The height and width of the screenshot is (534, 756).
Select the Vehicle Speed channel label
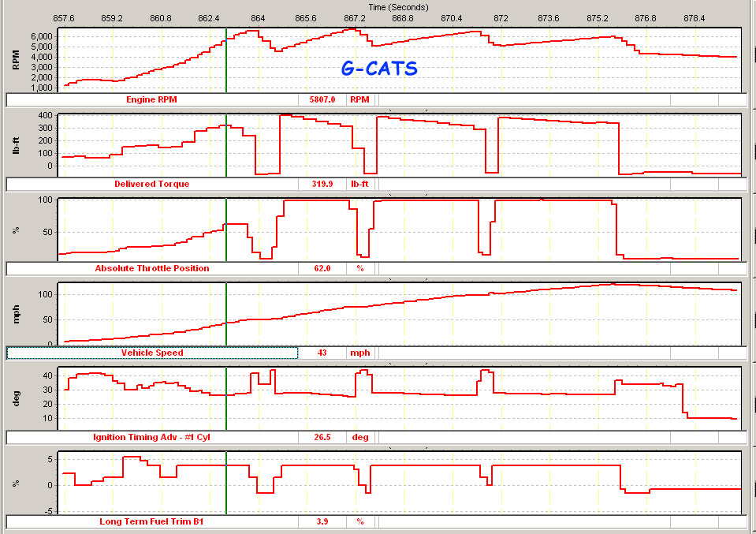click(x=152, y=353)
